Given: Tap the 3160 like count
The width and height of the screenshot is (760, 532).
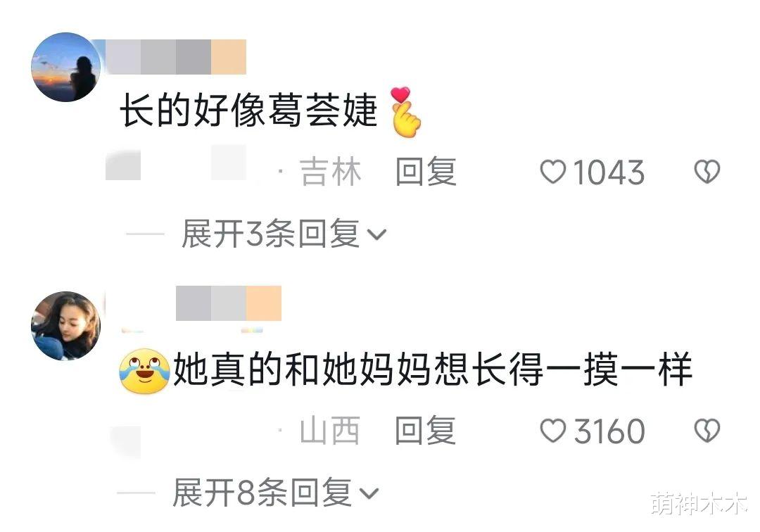Looking at the screenshot, I should [609, 431].
